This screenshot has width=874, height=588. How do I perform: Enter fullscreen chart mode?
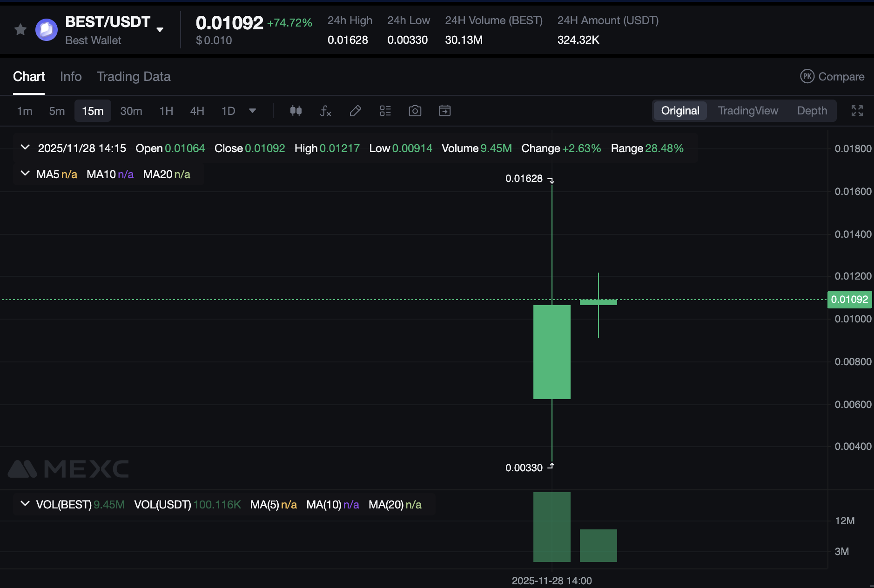coord(857,111)
